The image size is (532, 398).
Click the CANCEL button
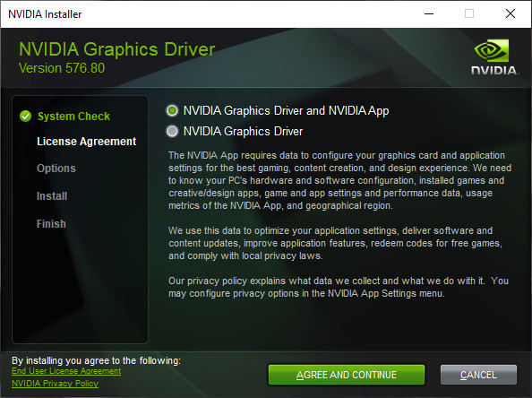(478, 375)
